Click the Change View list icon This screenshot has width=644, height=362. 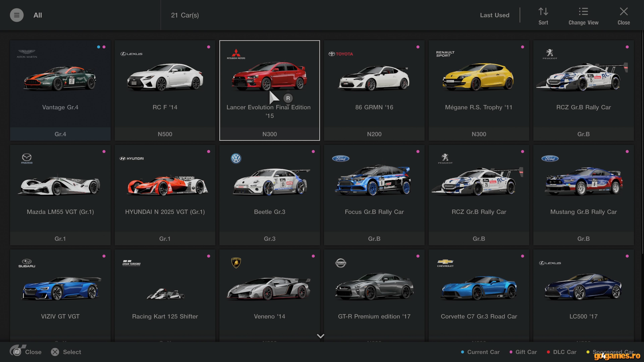point(583,12)
